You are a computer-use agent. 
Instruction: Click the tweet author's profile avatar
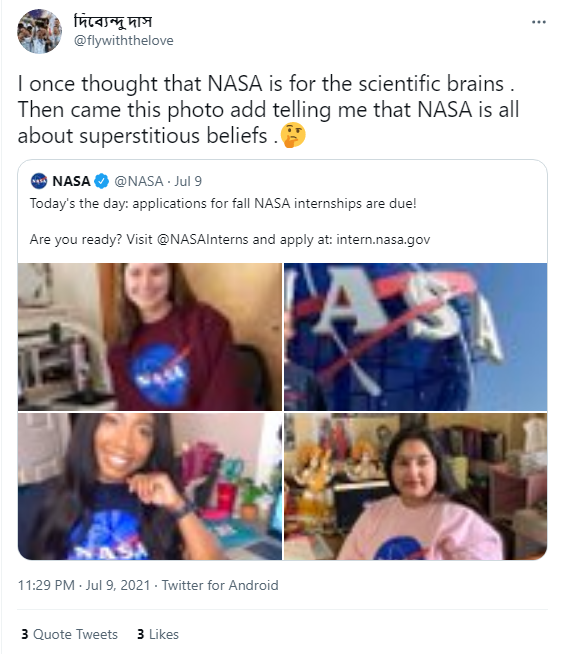click(39, 31)
